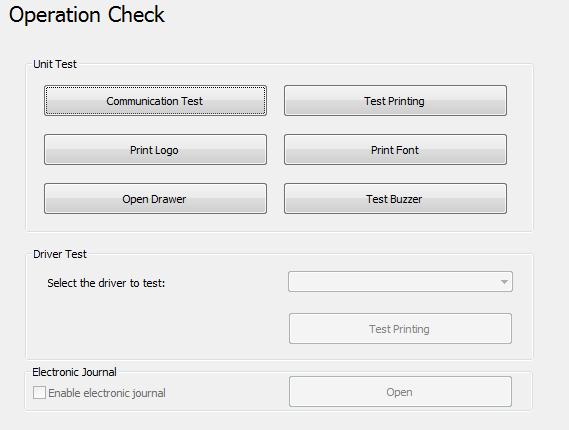Click the Operation Check page title
This screenshot has height=430, width=569.
[x=87, y=15]
